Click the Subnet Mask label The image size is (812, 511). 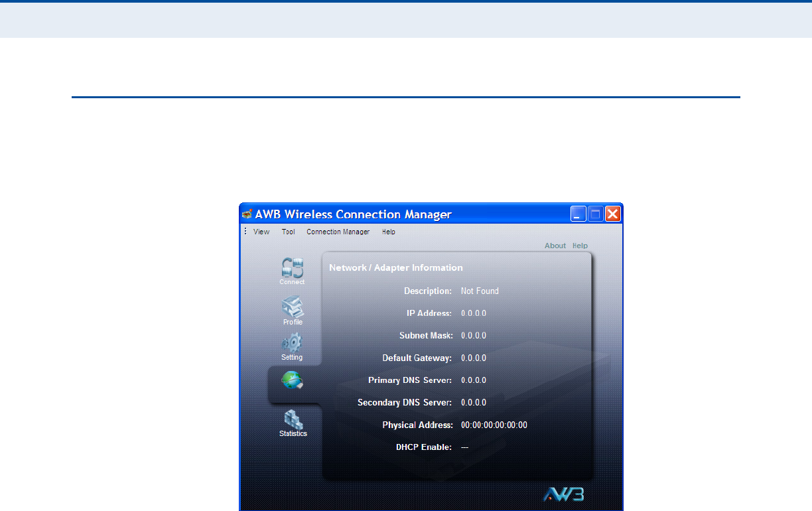[426, 336]
